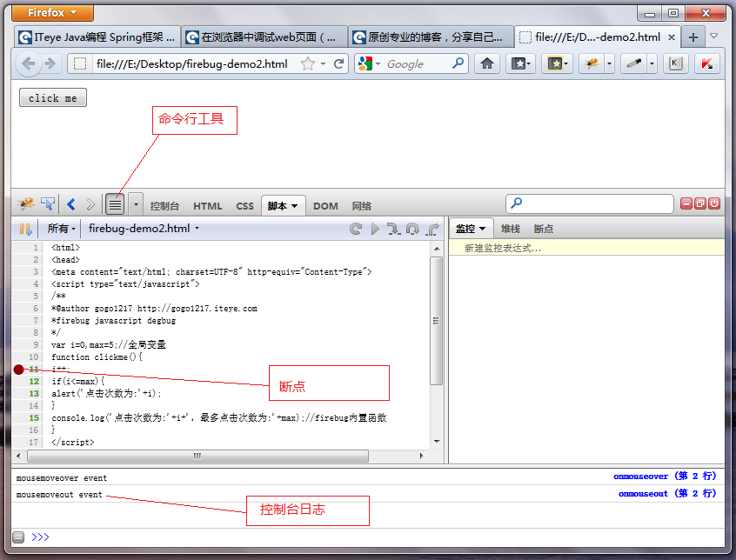Toggle the Break On Next pause icon
The height and width of the screenshot is (560, 736).
tap(24, 229)
